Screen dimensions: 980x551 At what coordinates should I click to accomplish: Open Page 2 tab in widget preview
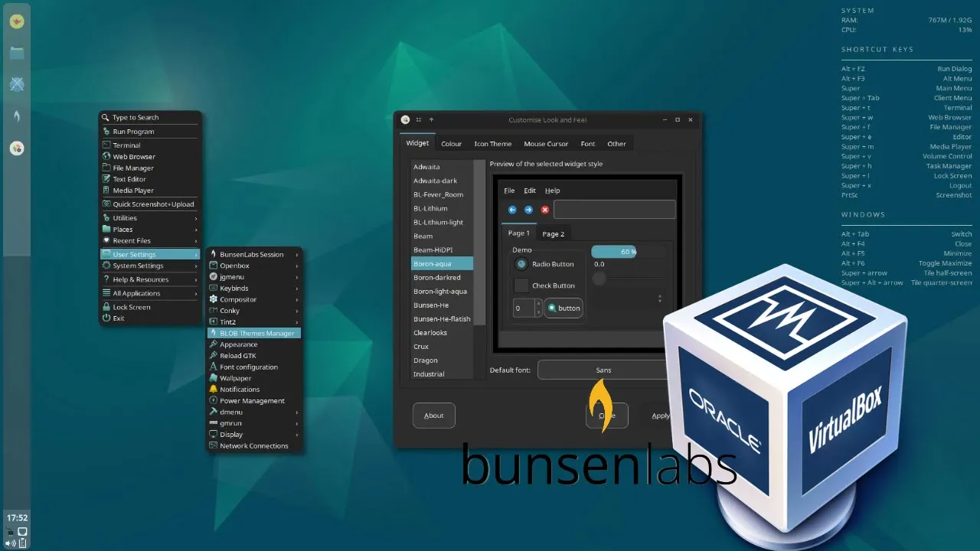coord(553,234)
